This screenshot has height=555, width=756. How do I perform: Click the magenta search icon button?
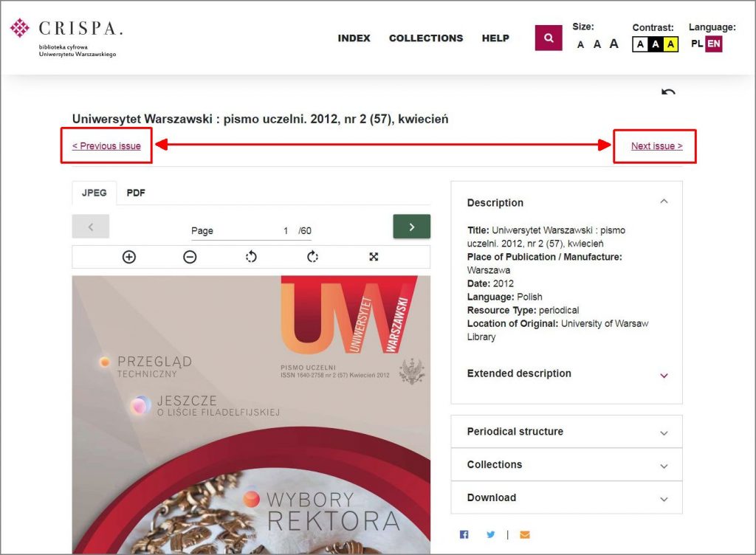(548, 38)
